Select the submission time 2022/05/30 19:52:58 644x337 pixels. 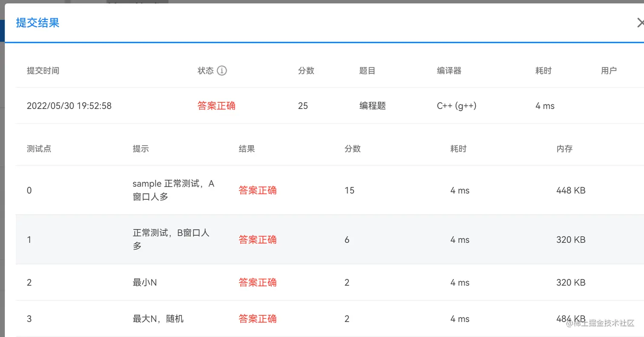(x=69, y=106)
